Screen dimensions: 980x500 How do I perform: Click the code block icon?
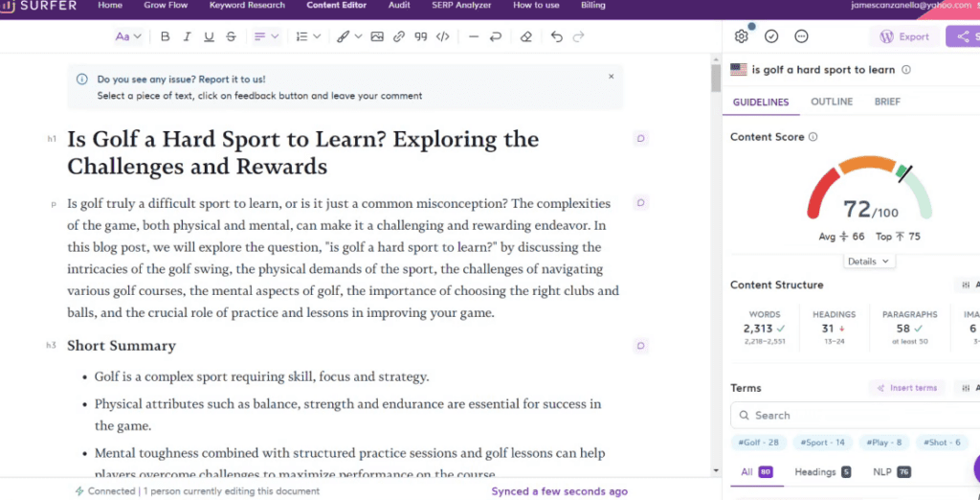[442, 37]
